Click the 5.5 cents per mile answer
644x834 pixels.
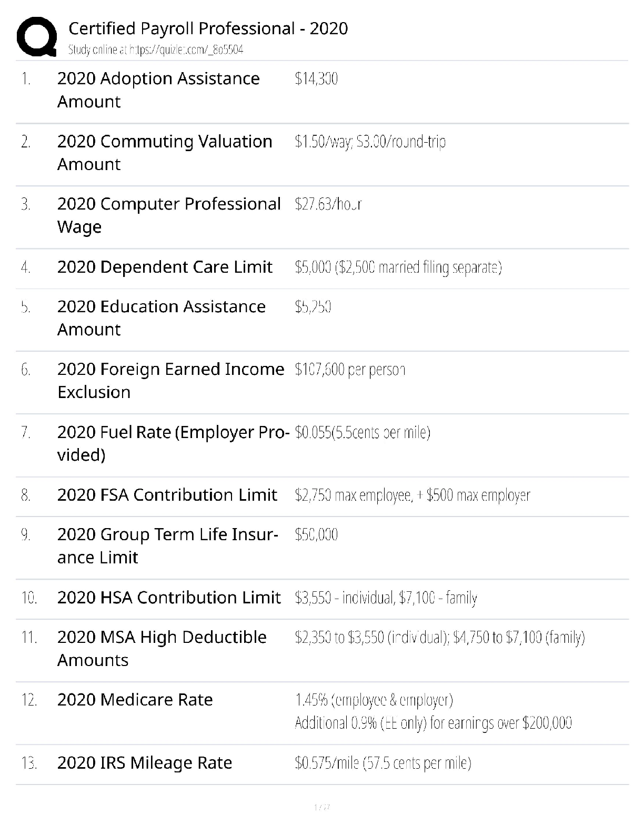363,433
